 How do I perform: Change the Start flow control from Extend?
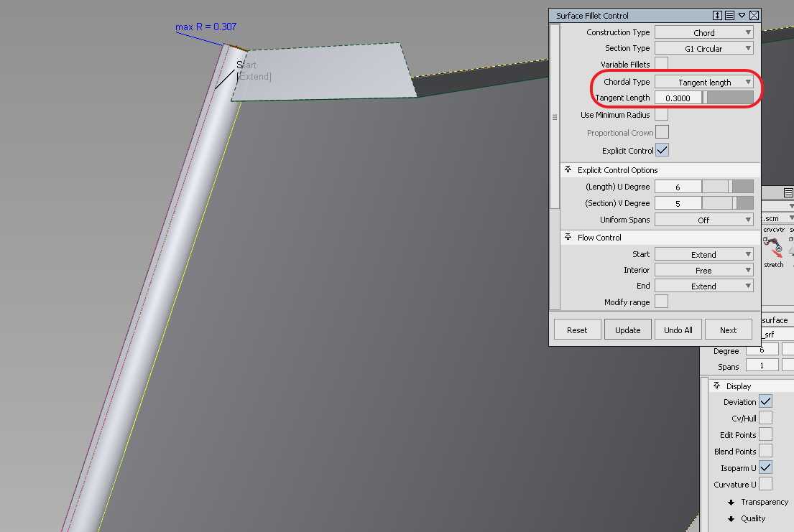coord(703,253)
